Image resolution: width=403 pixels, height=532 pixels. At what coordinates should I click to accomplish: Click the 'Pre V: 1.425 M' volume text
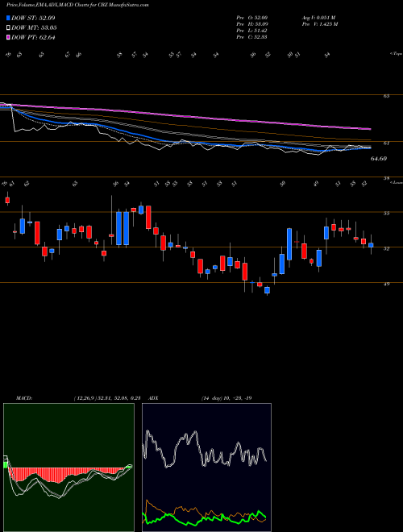click(319, 24)
